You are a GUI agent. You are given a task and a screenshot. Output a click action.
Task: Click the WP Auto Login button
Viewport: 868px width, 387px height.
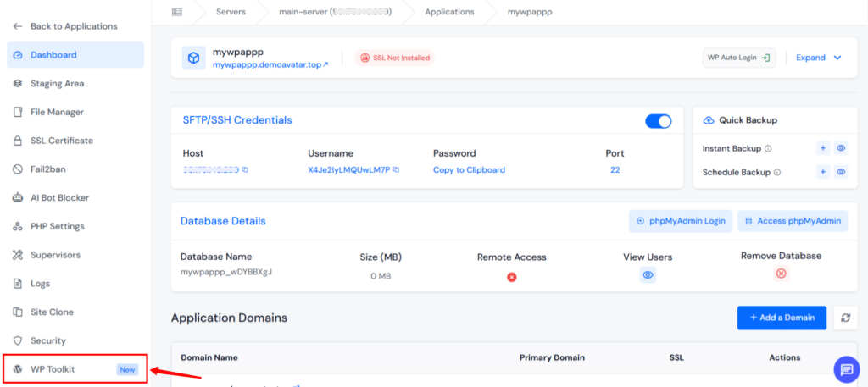click(x=739, y=58)
